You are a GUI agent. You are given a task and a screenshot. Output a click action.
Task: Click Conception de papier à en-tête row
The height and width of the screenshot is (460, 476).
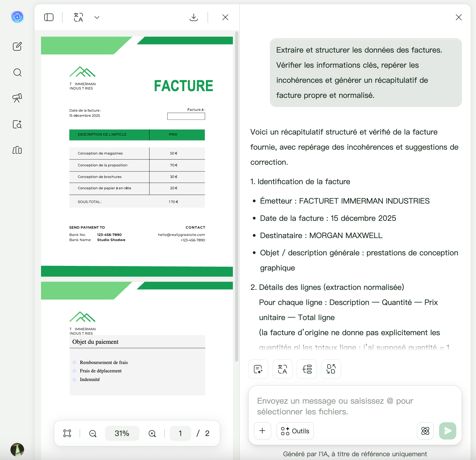click(x=137, y=188)
